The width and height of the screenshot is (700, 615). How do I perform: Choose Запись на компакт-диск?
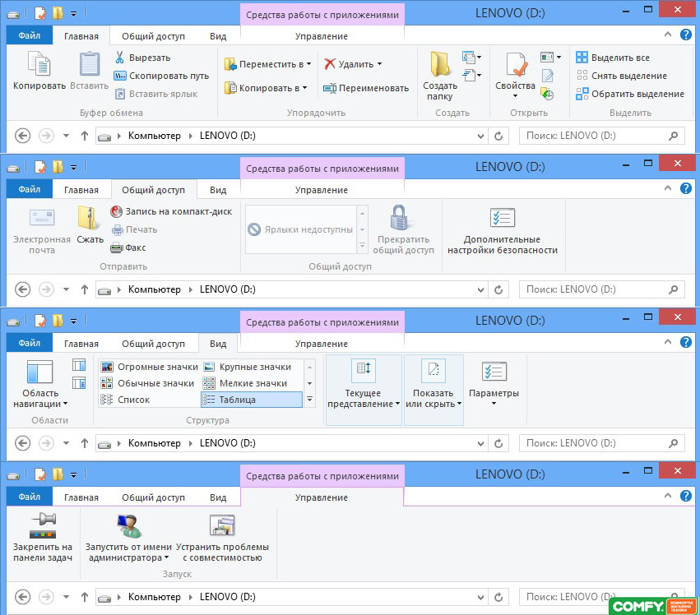coord(171,211)
